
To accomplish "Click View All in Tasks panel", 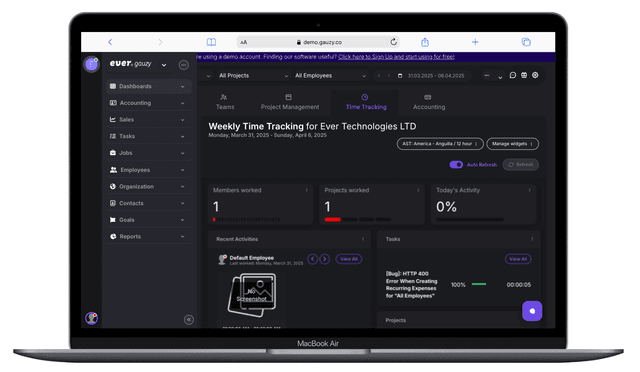I will (518, 259).
